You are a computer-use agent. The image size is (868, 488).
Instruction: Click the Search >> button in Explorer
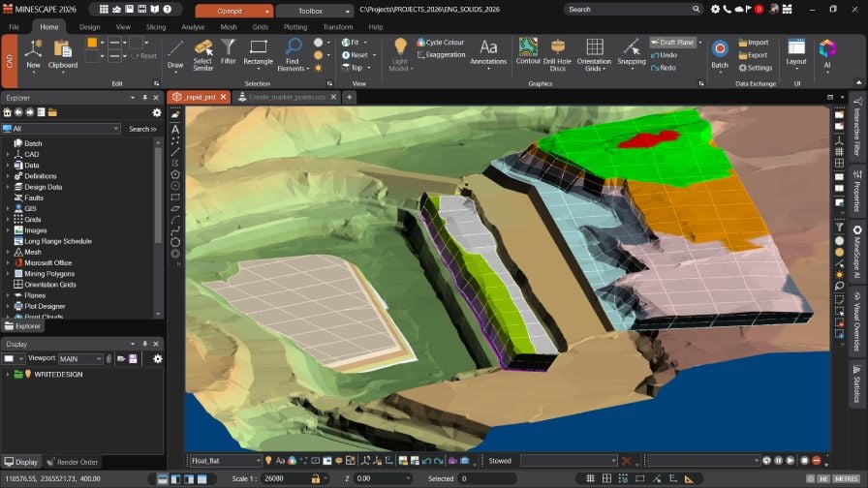(142, 129)
